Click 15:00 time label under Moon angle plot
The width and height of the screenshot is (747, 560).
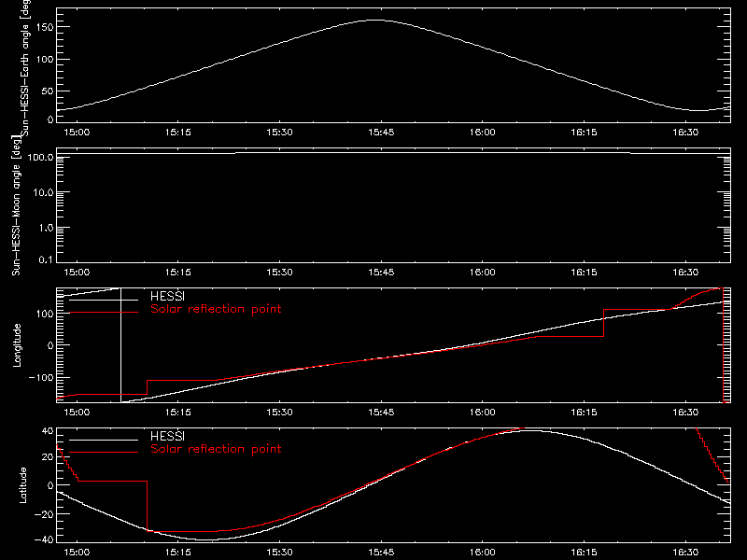(x=77, y=272)
